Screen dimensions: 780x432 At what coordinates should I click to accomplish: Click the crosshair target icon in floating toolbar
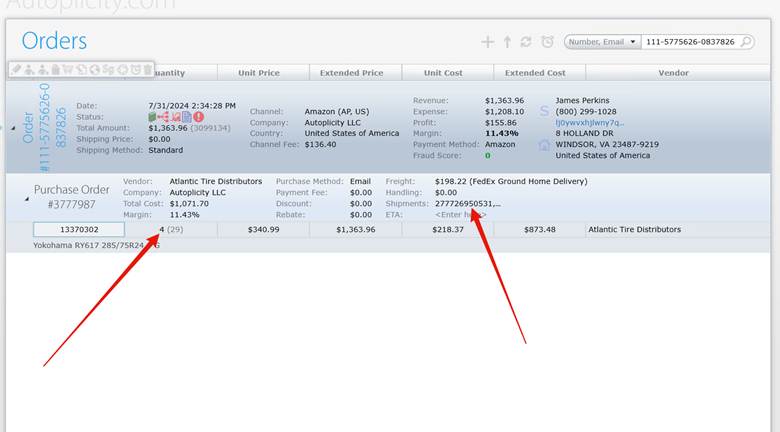[x=122, y=69]
